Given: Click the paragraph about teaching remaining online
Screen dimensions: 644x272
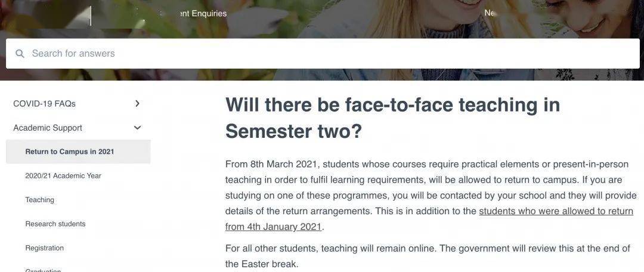Looking at the screenshot, I should click(x=428, y=256).
